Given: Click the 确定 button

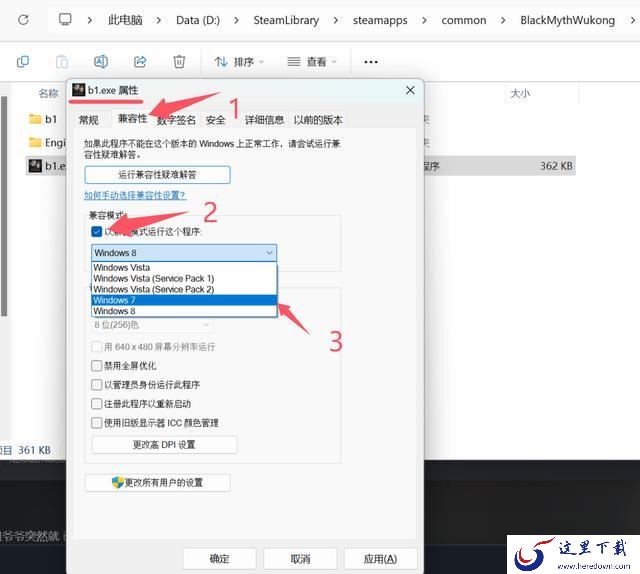Looking at the screenshot, I should (220, 558).
